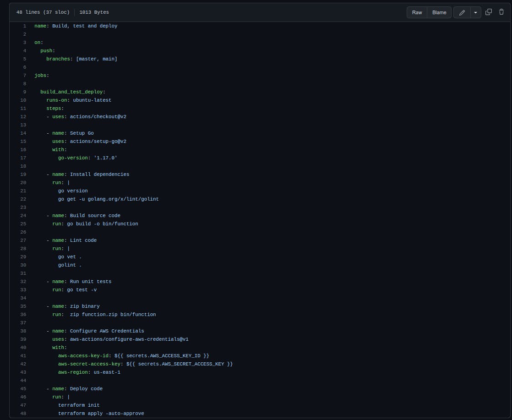Expand the edit options dropdown arrow
Image resolution: width=512 pixels, height=420 pixels.
(475, 12)
